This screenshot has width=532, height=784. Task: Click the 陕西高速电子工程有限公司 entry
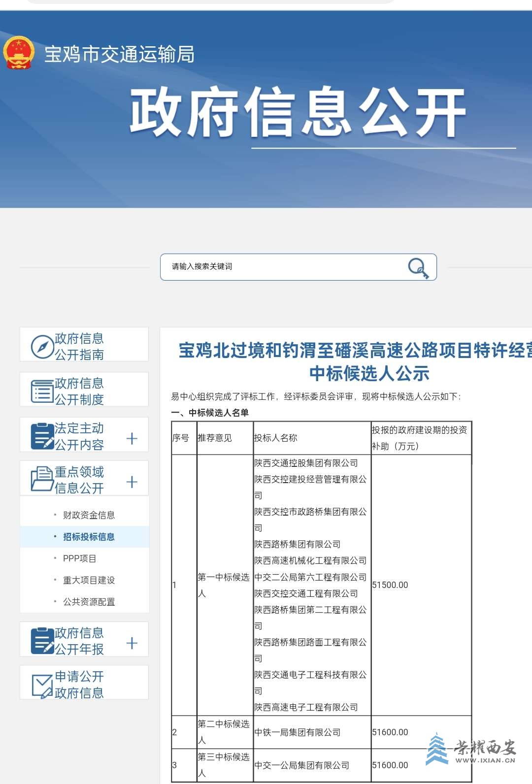click(306, 707)
